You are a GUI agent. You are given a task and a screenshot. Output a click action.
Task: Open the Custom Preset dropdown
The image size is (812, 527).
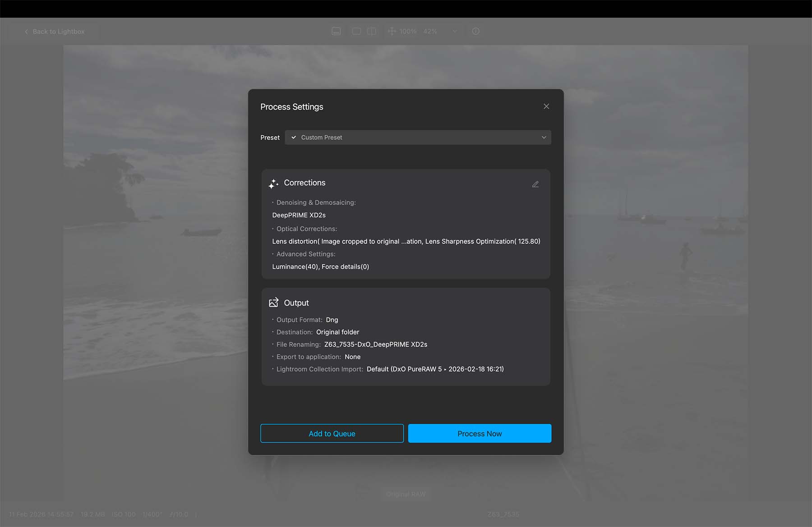point(418,137)
